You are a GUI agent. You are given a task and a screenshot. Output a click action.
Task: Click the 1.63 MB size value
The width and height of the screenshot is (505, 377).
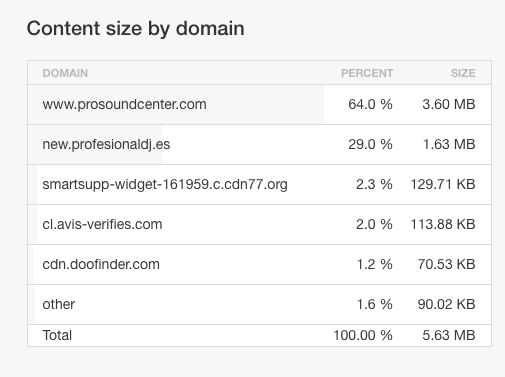[449, 144]
